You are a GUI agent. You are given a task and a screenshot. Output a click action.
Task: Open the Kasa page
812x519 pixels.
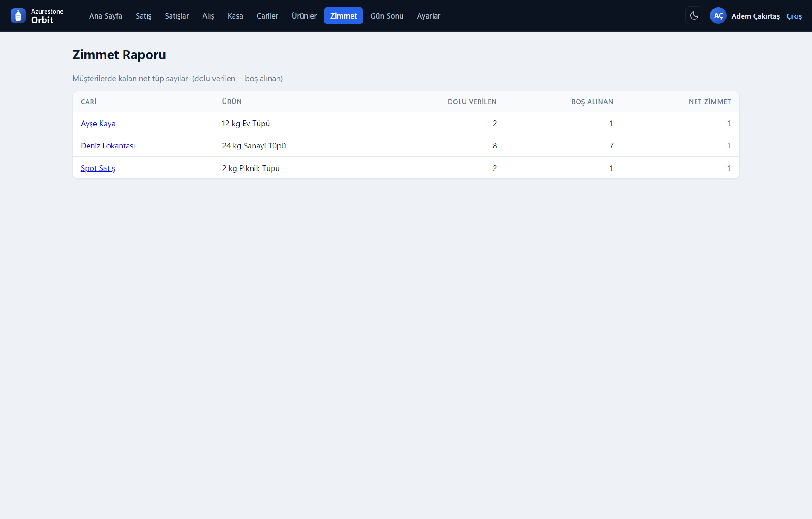(x=235, y=16)
